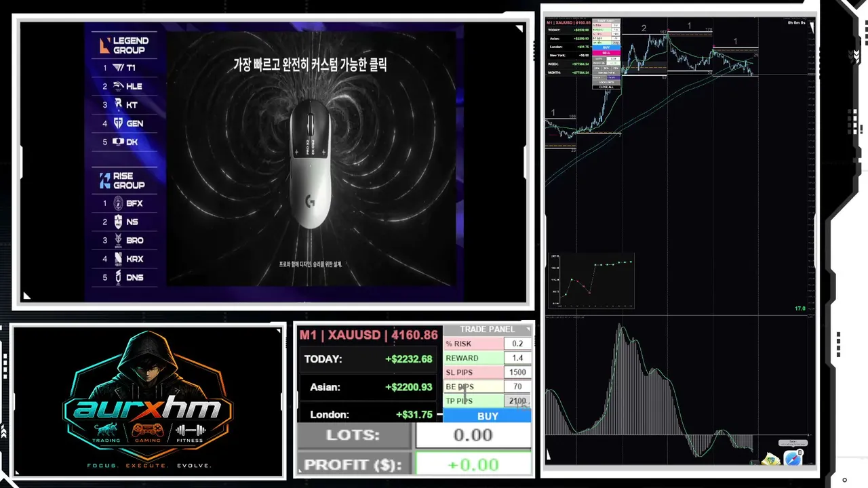This screenshot has width=868, height=488.
Task: Click the KT team logo in the standings
Action: (x=118, y=104)
